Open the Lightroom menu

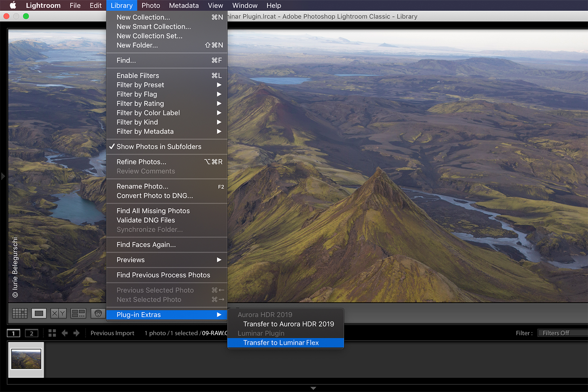pyautogui.click(x=43, y=6)
